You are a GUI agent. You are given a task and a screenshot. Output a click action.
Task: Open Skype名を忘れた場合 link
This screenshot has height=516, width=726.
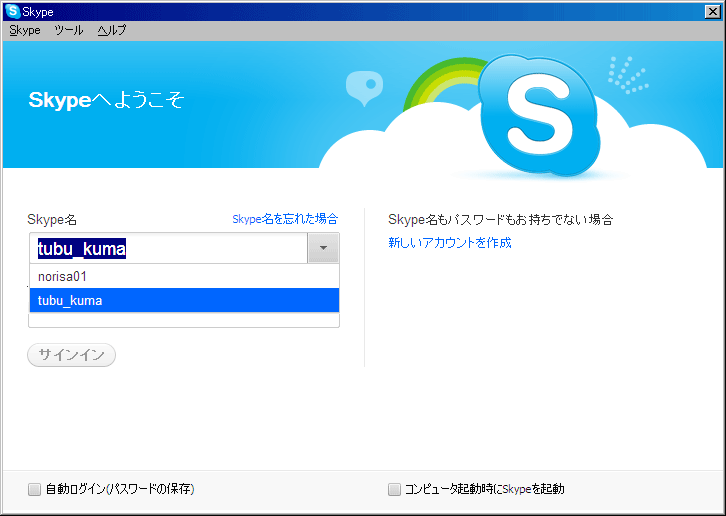tap(285, 219)
